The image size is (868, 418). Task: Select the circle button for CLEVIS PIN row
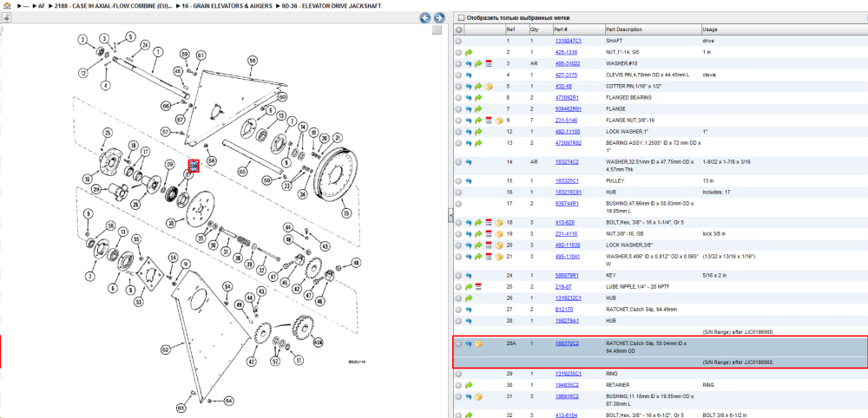pyautogui.click(x=459, y=75)
